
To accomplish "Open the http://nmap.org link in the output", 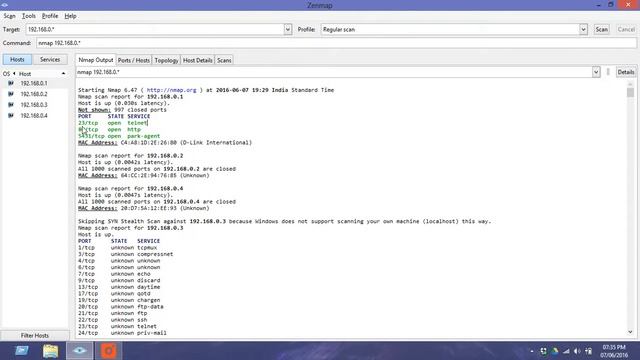I will click(x=171, y=90).
